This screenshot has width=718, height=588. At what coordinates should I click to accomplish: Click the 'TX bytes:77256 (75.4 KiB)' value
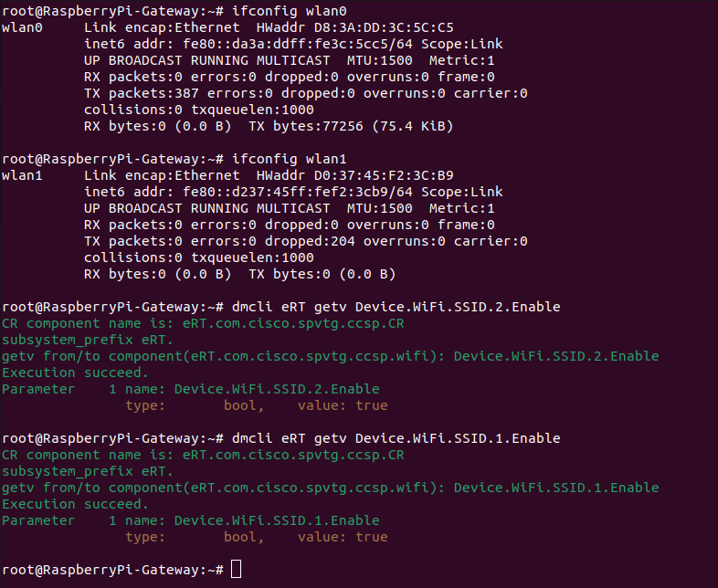click(351, 126)
